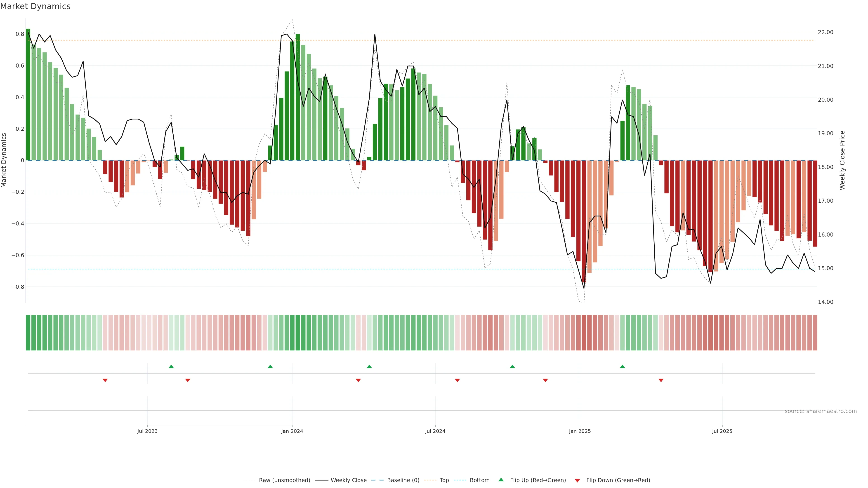Click the last red flip-down marker
868x488 pixels.
(661, 380)
